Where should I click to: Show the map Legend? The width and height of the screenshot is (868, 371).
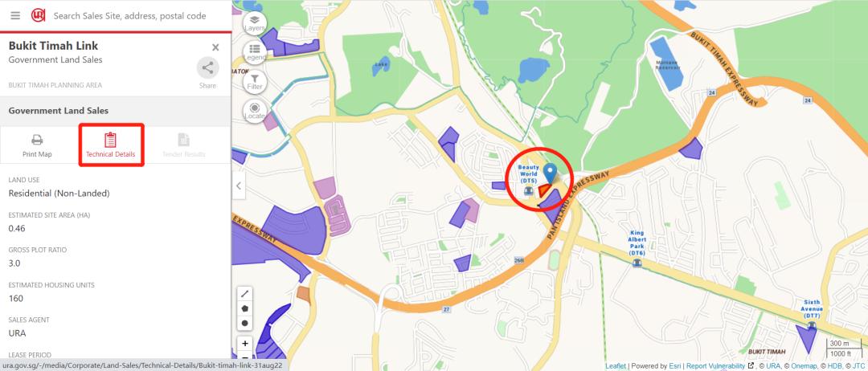click(x=255, y=52)
